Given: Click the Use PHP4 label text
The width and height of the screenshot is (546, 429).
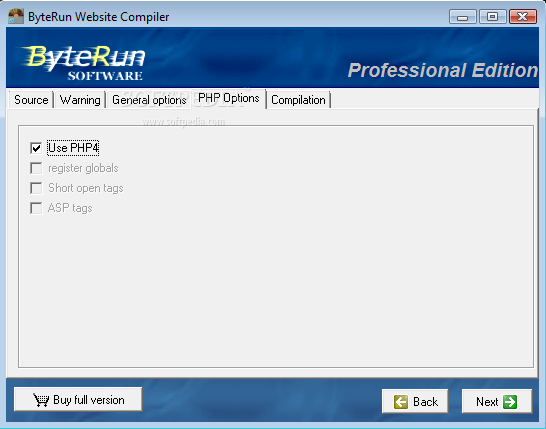Looking at the screenshot, I should (73, 148).
